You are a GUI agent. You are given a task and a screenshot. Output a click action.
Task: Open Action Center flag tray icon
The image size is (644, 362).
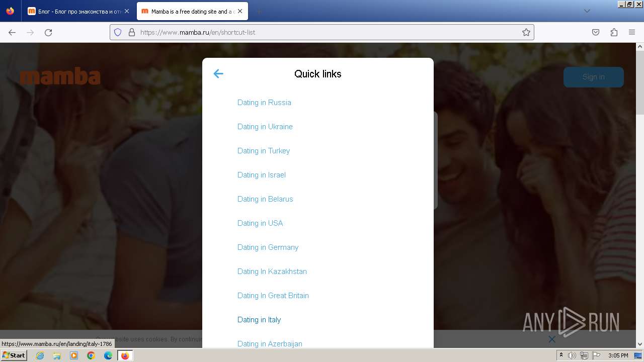coord(596,355)
